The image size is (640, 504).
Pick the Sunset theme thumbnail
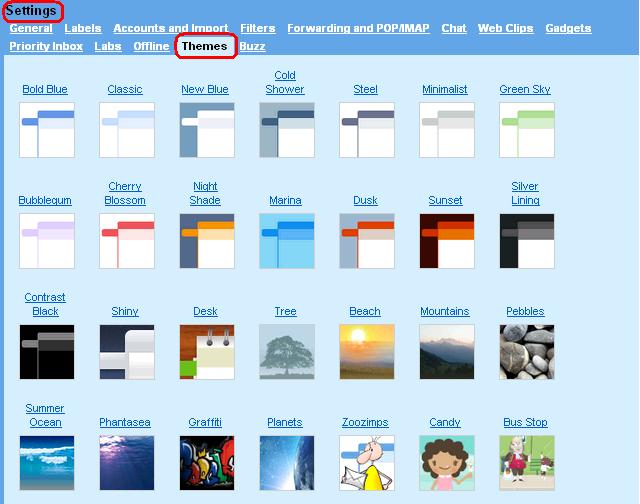[x=447, y=241]
